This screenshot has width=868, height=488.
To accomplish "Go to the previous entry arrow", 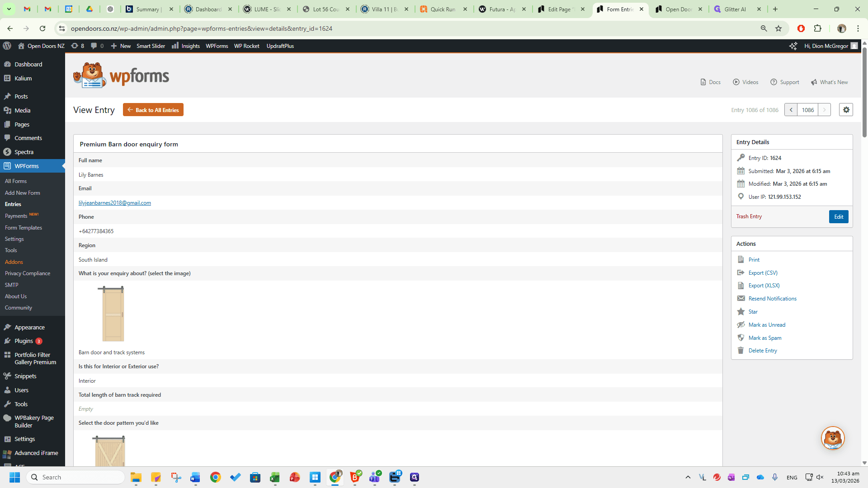I will 791,110.
